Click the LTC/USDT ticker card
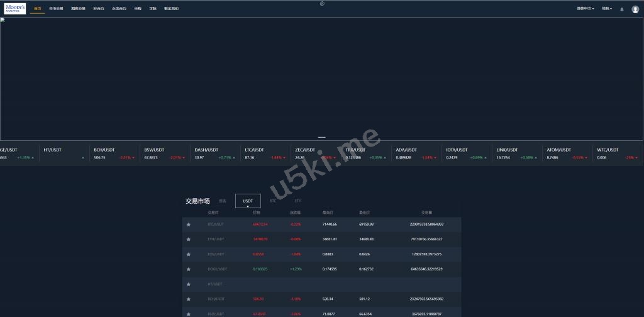The width and height of the screenshot is (644, 317). pos(265,153)
